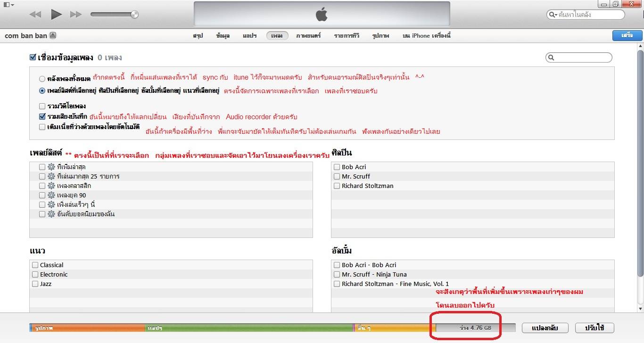Adjust the volume slider knob
The width and height of the screenshot is (644, 343).
point(134,15)
